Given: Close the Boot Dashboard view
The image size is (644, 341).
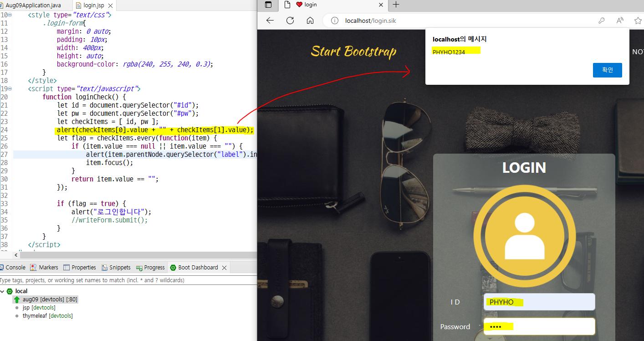Looking at the screenshot, I should coord(224,268).
